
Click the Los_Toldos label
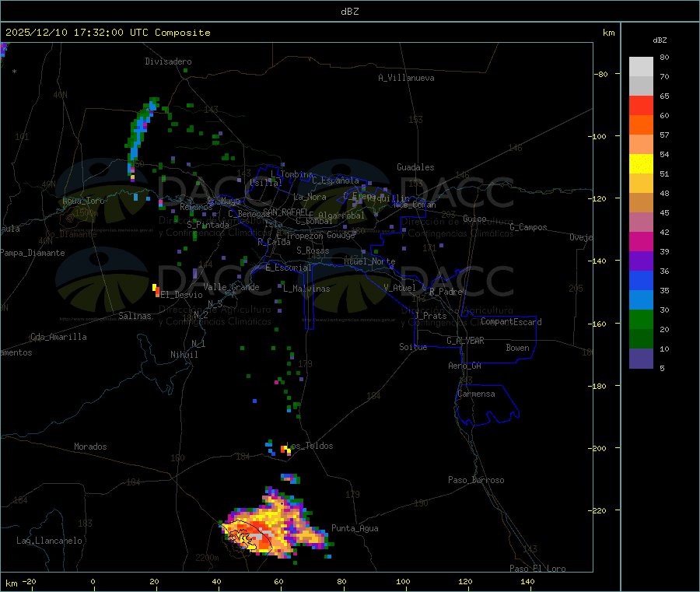point(310,446)
